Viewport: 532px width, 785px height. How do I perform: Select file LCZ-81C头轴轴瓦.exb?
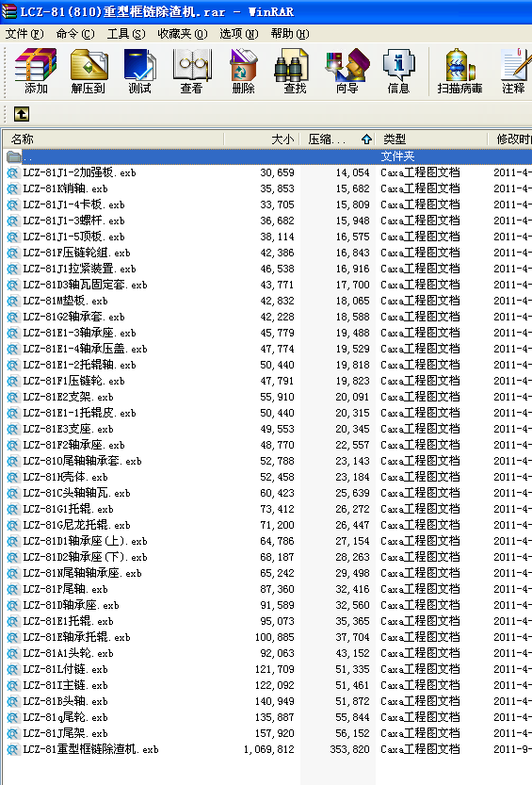coord(76,493)
